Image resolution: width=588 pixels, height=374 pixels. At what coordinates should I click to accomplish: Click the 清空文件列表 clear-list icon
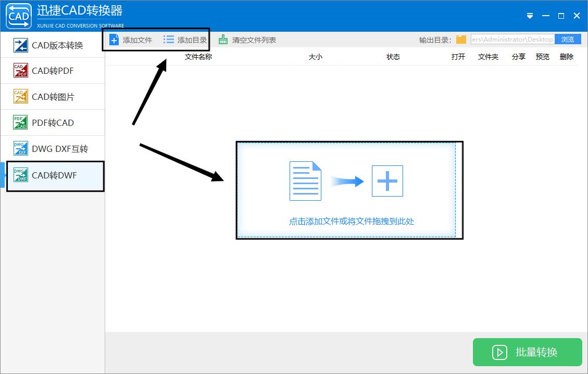point(222,38)
